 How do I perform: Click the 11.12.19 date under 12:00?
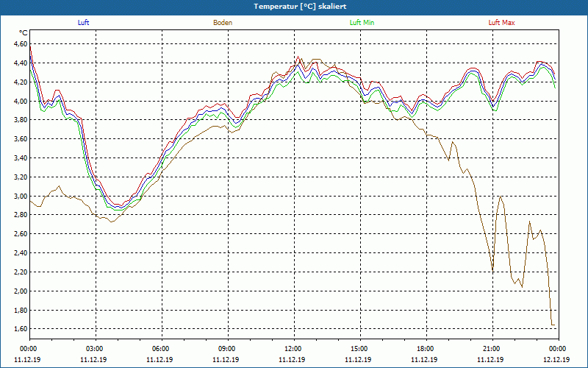click(292, 359)
